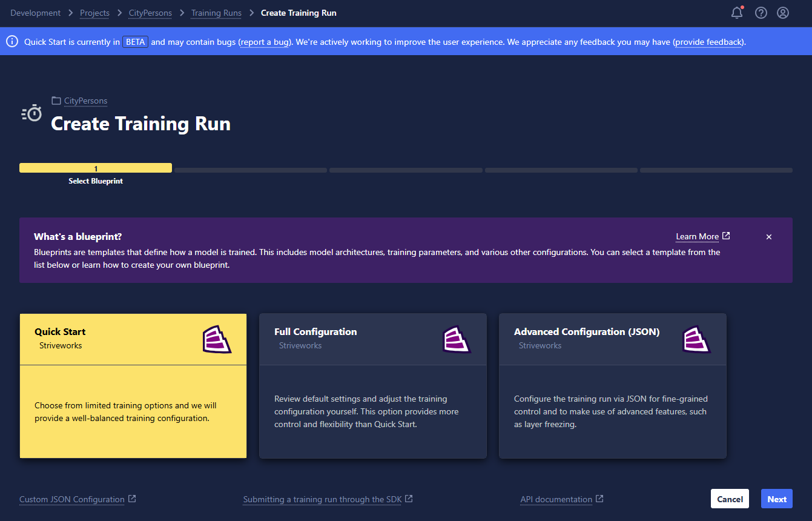Viewport: 812px width, 521px height.
Task: Open the CityPersons link above the title
Action: (x=86, y=101)
